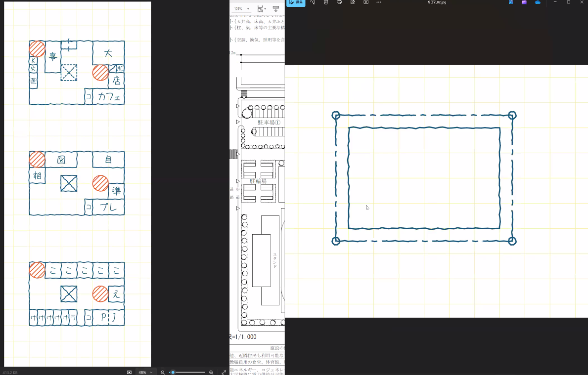The height and width of the screenshot is (375, 588).
Task: Click the 店 room in top floor plan
Action: [x=116, y=81]
